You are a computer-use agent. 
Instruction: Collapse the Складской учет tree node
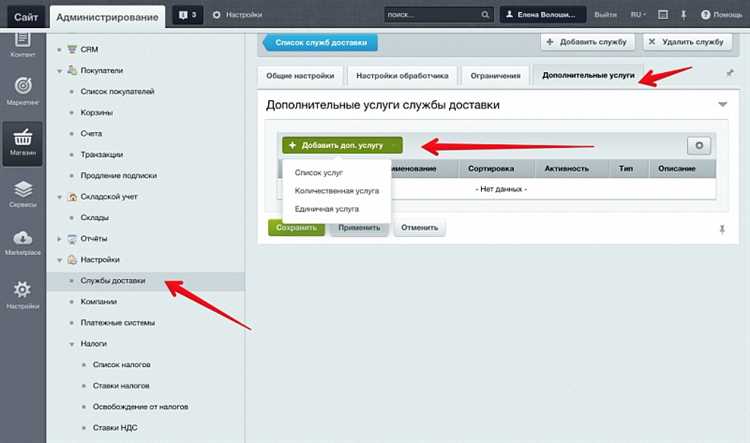[x=59, y=197]
